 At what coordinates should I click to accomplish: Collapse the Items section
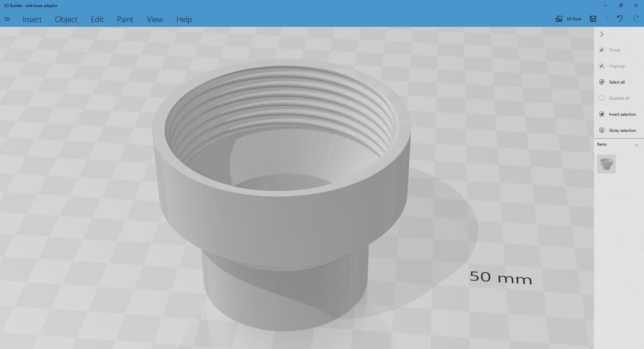[636, 145]
